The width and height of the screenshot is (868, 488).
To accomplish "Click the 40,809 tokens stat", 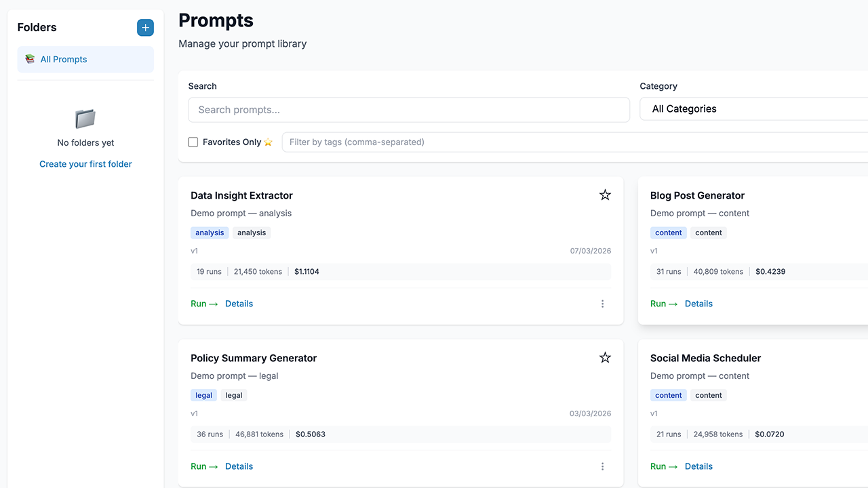I will pos(718,272).
